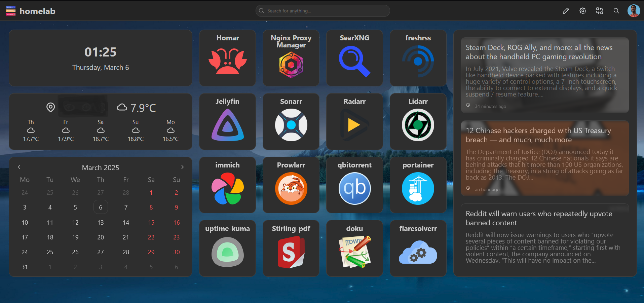This screenshot has width=644, height=303.
Task: Click the 'an hour ago' timestamp
Action: pyautogui.click(x=487, y=189)
